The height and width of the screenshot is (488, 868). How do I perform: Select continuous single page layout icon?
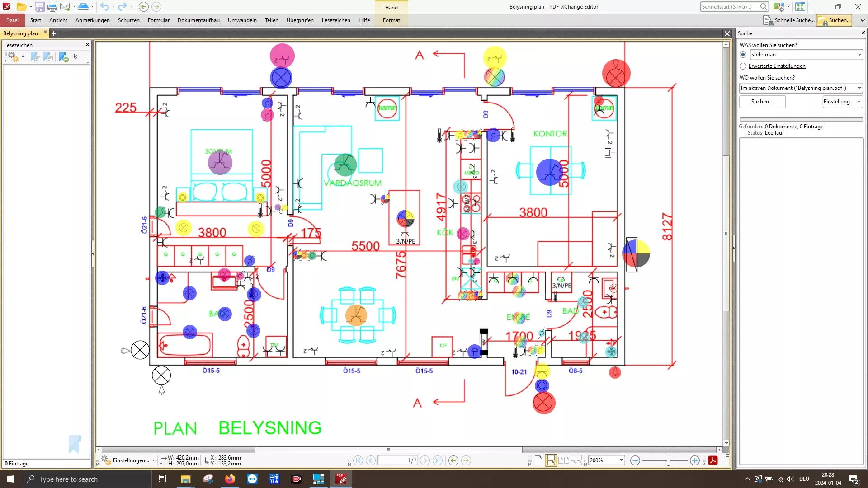click(551, 460)
